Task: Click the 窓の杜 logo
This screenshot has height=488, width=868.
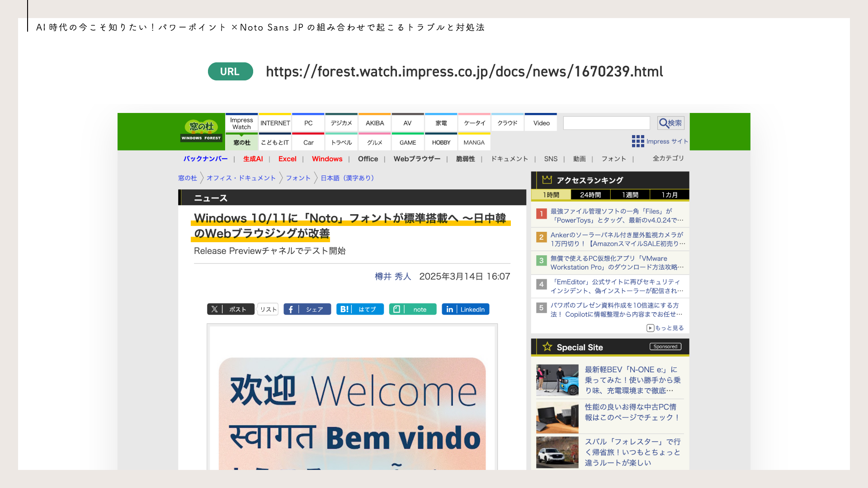Action: (x=200, y=129)
